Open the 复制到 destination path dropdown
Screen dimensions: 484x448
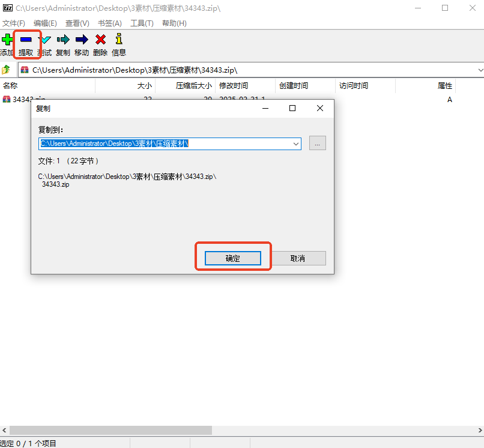coord(295,144)
